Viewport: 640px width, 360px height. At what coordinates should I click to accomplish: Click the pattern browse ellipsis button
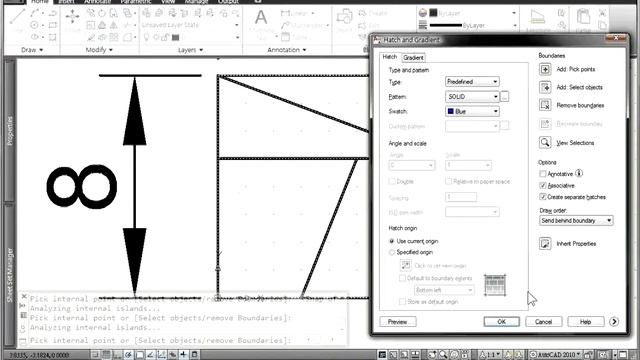click(504, 97)
